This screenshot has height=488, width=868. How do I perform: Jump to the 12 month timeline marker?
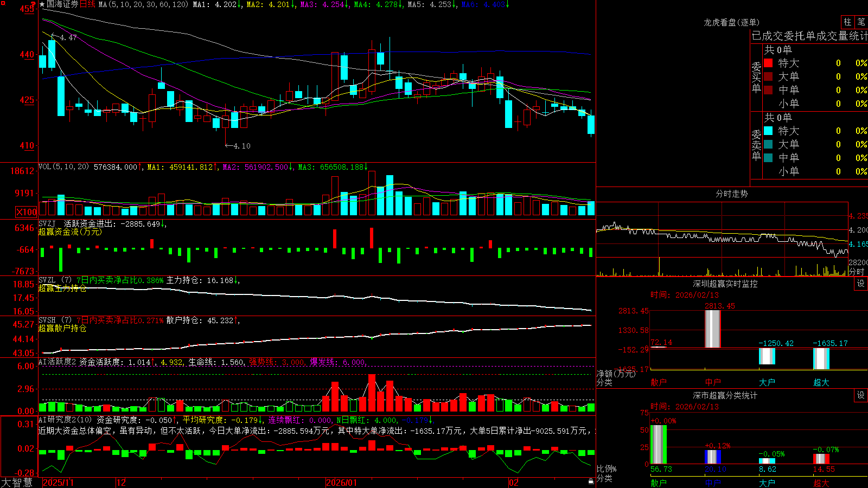121,483
